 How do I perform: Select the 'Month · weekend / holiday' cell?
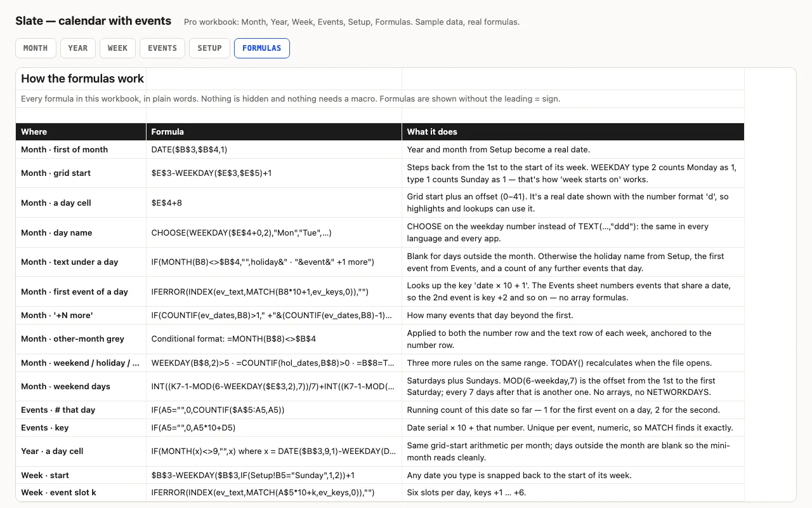(x=81, y=363)
